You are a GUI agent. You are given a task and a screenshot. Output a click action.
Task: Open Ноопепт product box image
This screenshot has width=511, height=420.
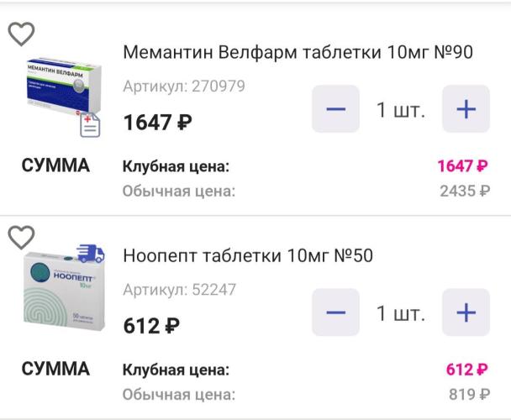[64, 291]
